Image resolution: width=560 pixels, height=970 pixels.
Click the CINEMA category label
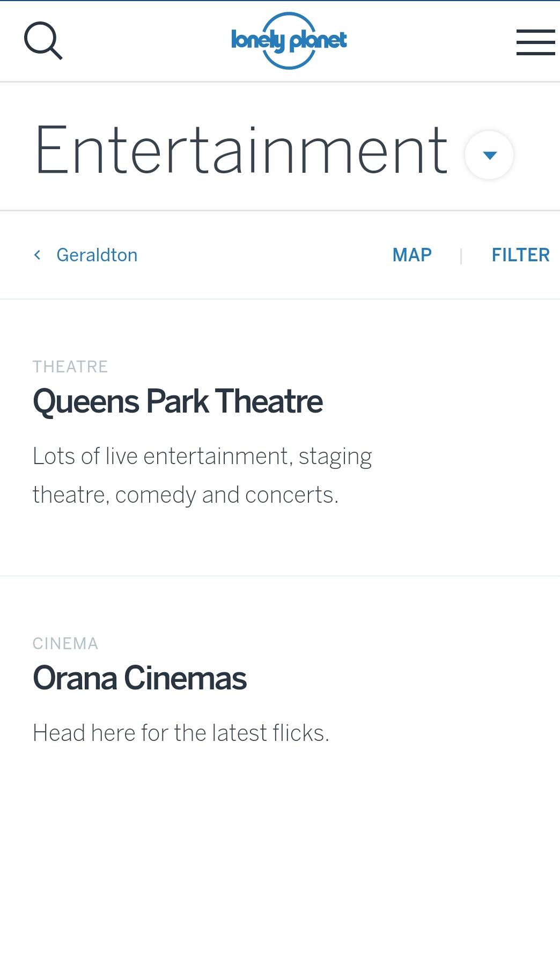(x=65, y=644)
